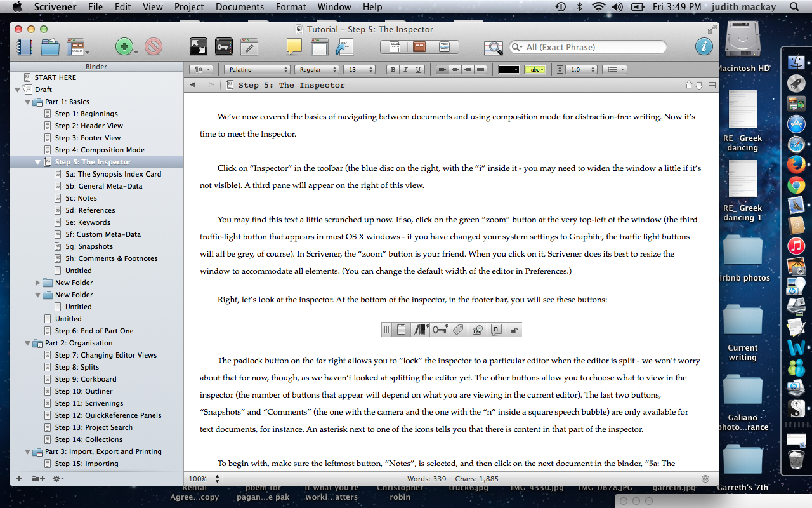Enter Composition Mode via toolbar icon
The image size is (812, 508).
click(199, 46)
